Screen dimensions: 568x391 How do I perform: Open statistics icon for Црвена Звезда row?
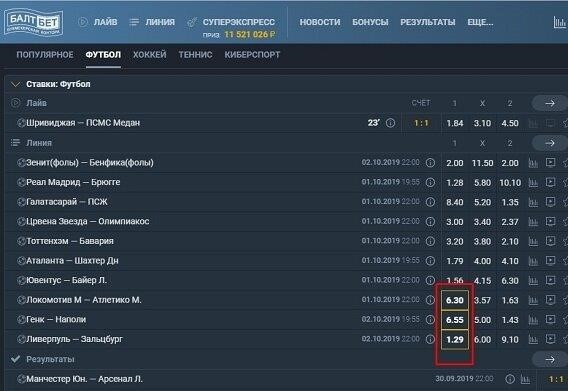[533, 221]
